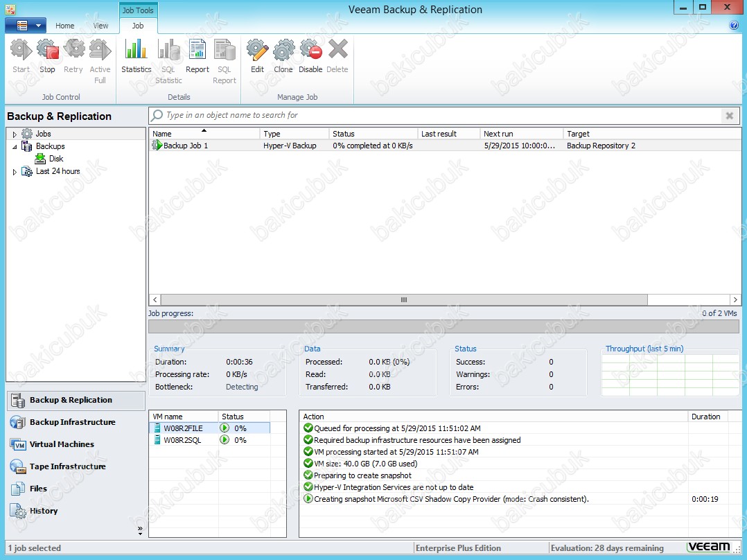The width and height of the screenshot is (747, 560).
Task: Click the VM name column header
Action: [184, 417]
